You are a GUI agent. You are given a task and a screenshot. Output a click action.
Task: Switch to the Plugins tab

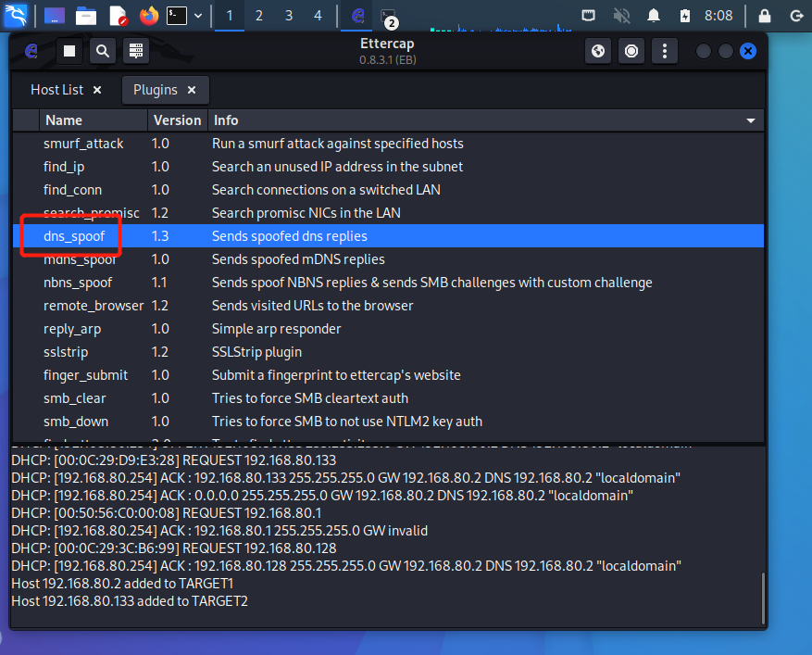coord(156,90)
